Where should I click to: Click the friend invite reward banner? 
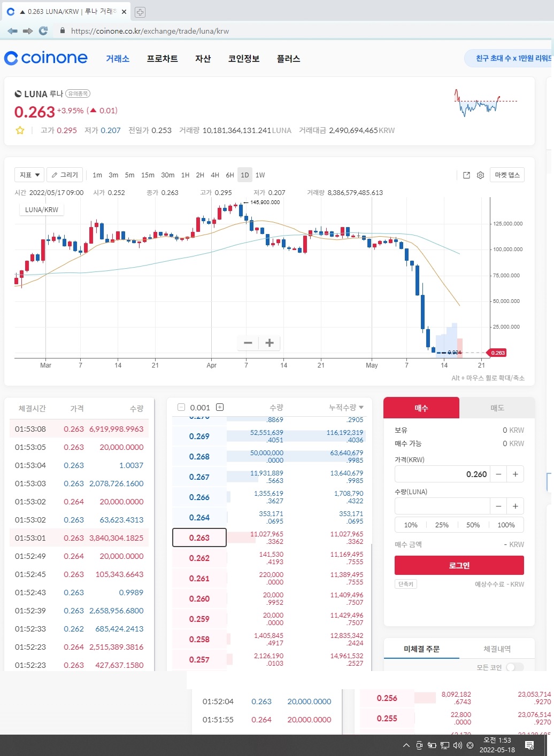click(x=509, y=58)
